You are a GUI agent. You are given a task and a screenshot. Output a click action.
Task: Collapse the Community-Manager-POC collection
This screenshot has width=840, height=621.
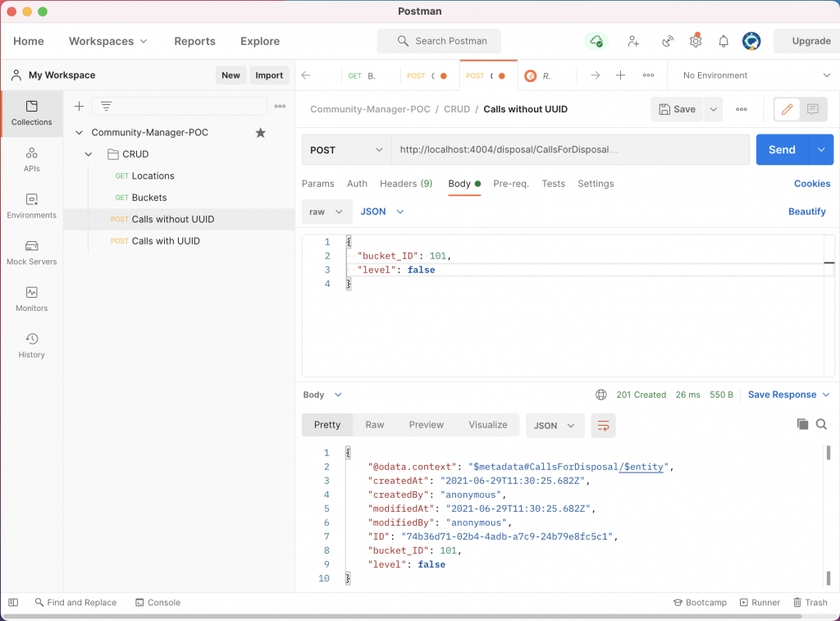(x=80, y=132)
